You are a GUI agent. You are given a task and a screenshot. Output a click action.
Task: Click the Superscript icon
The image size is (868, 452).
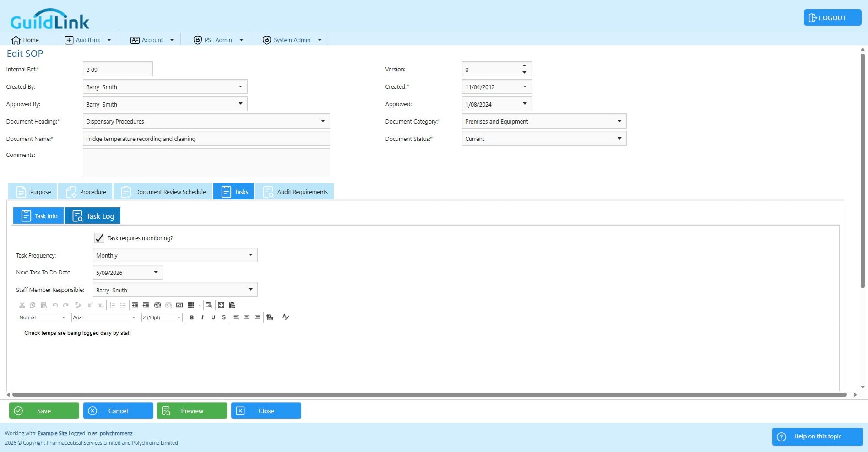pyautogui.click(x=90, y=305)
